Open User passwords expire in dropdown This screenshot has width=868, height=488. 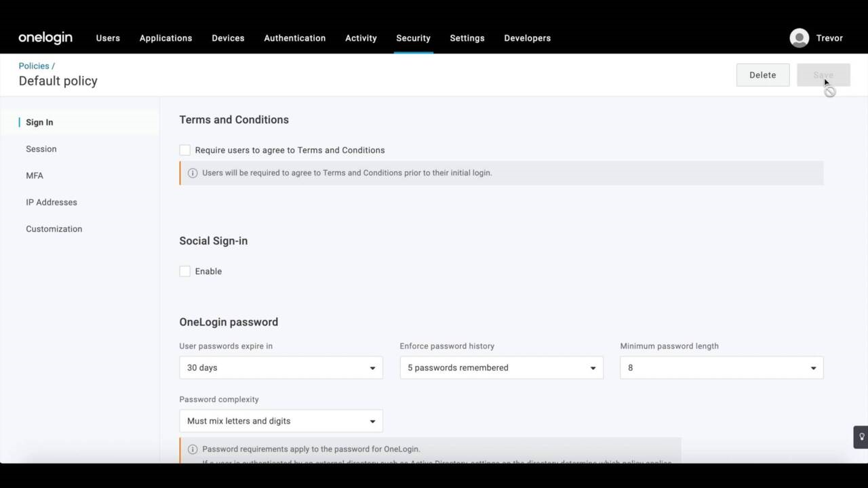(x=281, y=367)
